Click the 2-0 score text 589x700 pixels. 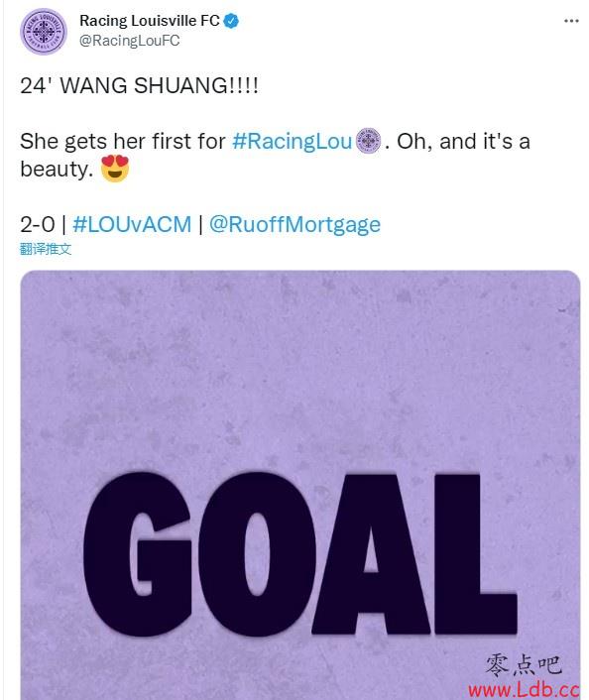coord(38,224)
